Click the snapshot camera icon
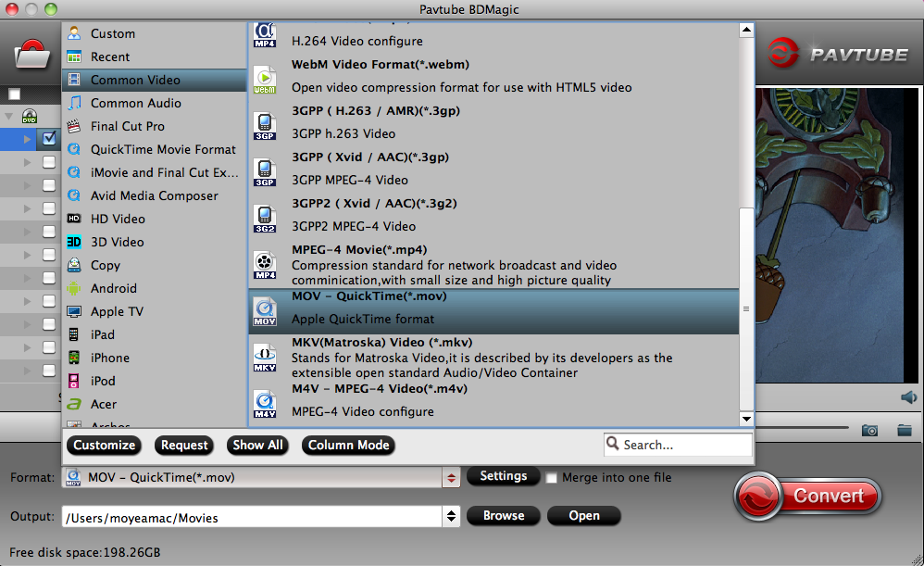Screen dimensions: 924x566 [x=869, y=431]
